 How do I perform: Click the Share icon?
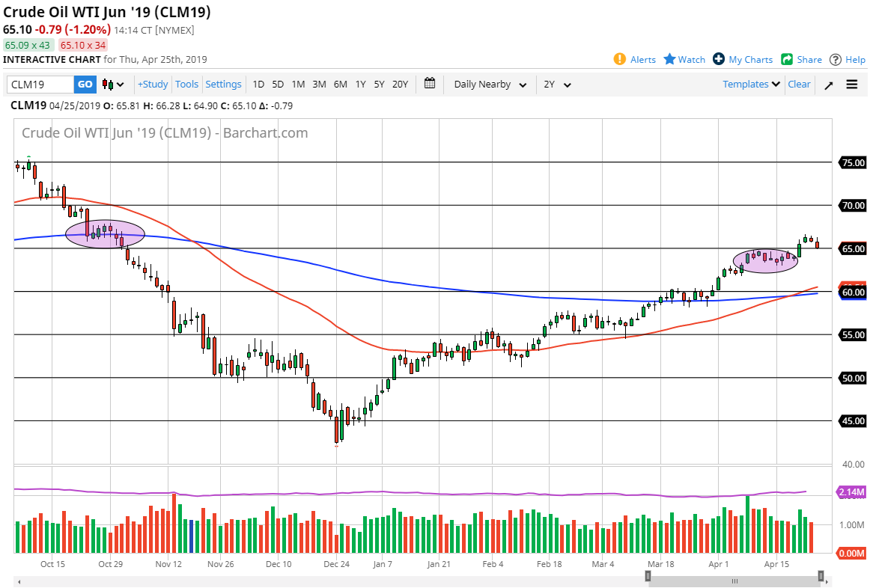tap(788, 59)
